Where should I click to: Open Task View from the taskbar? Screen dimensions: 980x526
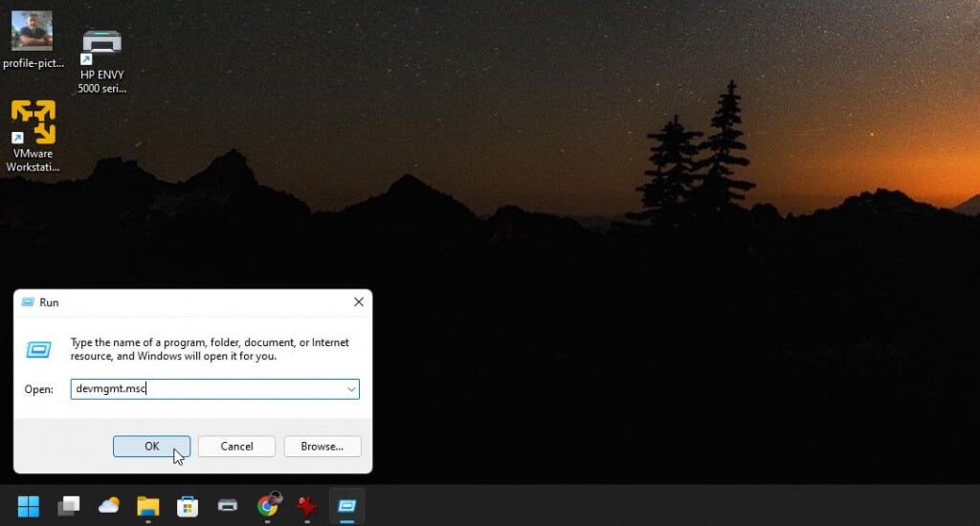coord(68,506)
